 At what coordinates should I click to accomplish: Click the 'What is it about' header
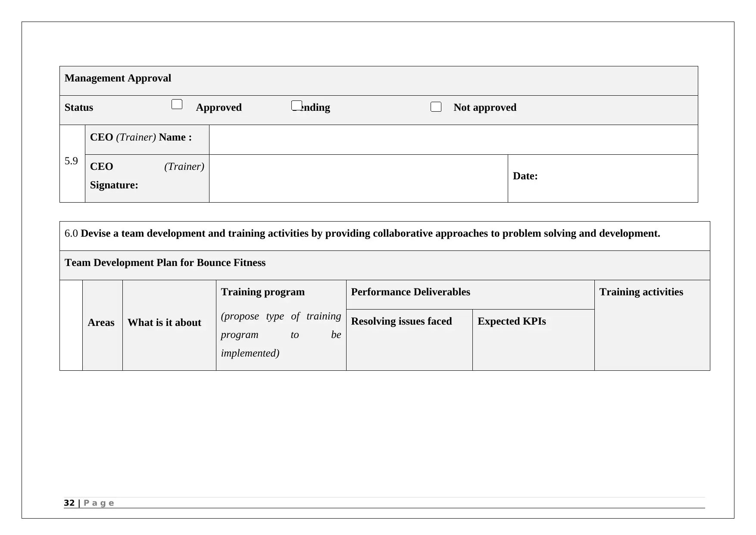point(164,322)
